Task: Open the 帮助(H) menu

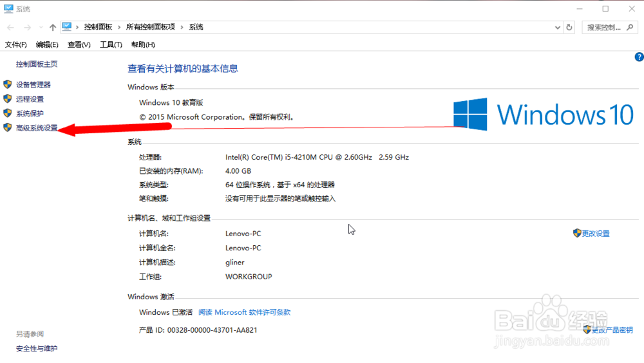Action: point(143,45)
